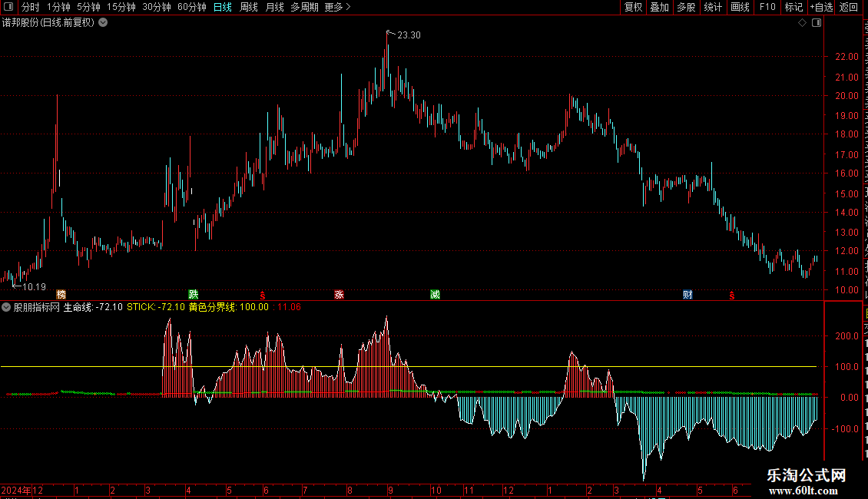Image resolution: width=868 pixels, height=499 pixels.
Task: Select the 分时 intraday tab
Action: (x=31, y=7)
